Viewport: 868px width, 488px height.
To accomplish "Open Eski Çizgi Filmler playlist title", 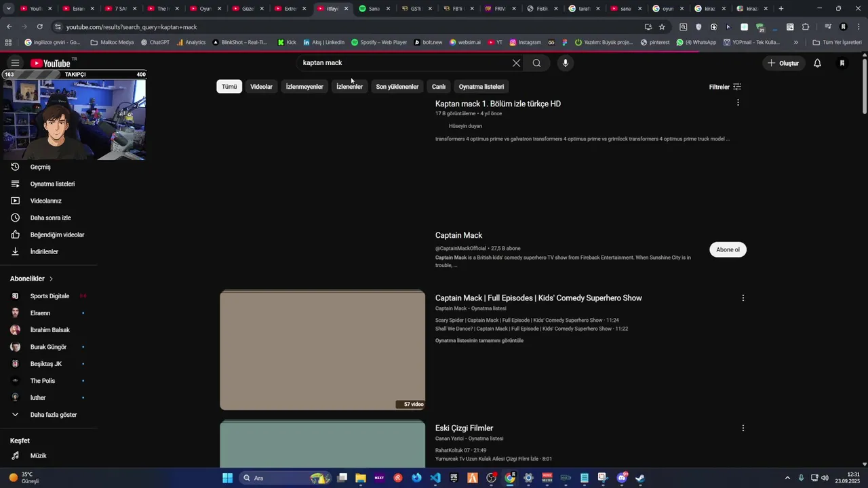I will tap(464, 428).
